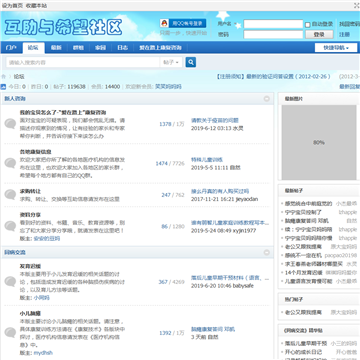Click into the username input field
Viewport: 360px width, 360px height.
(273, 24)
